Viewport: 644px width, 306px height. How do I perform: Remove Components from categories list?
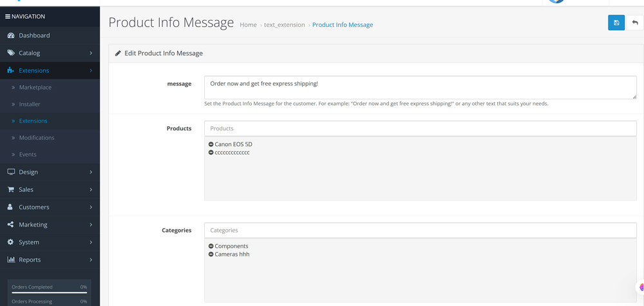click(211, 246)
